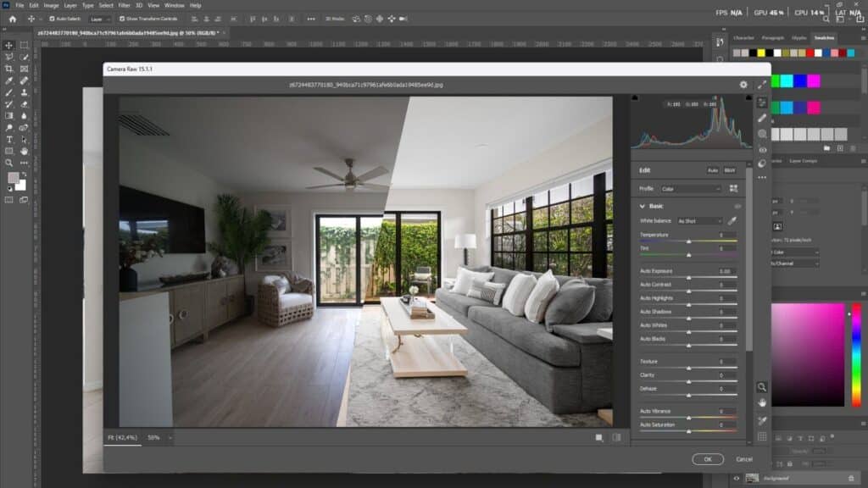
Task: Enable Show Transform Controls checkbox
Action: coord(122,18)
